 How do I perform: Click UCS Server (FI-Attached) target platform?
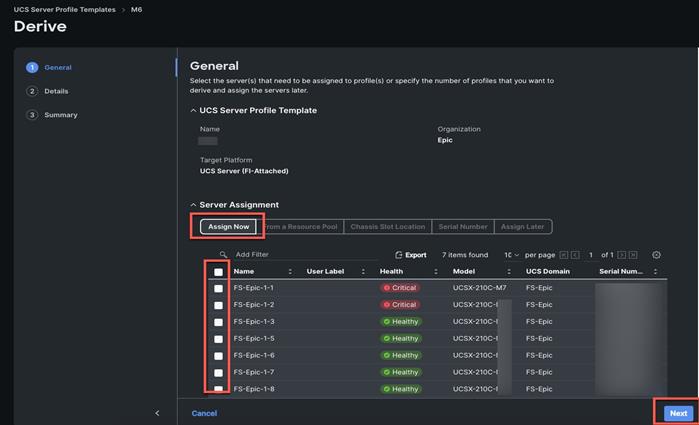[244, 171]
